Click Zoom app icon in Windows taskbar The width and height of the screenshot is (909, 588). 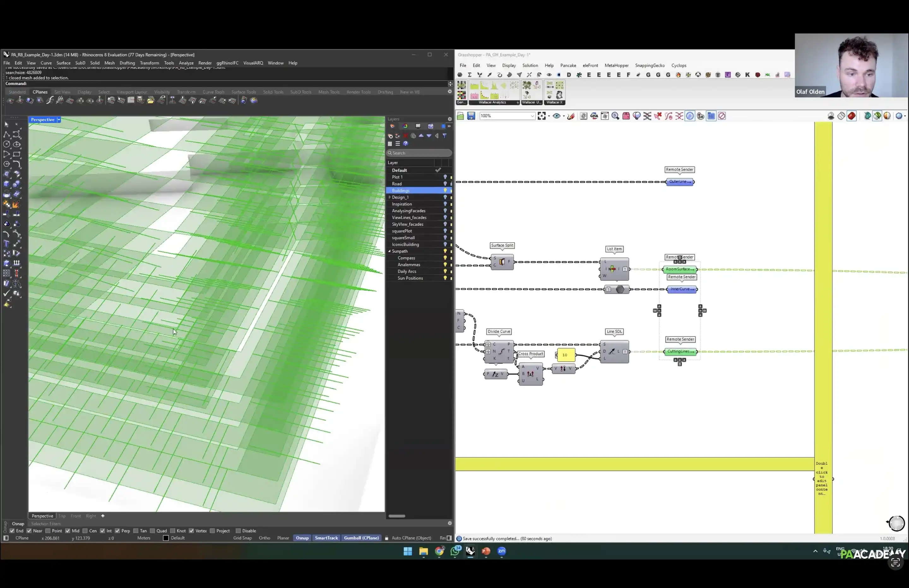[502, 551]
